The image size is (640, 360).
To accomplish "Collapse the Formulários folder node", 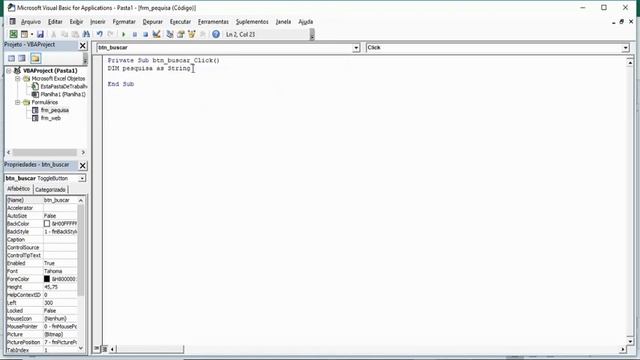I will [x=18, y=102].
